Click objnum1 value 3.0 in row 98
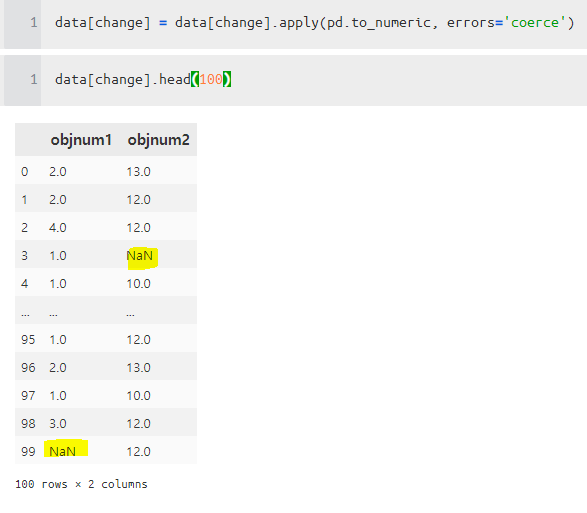The width and height of the screenshot is (587, 513). click(x=58, y=424)
